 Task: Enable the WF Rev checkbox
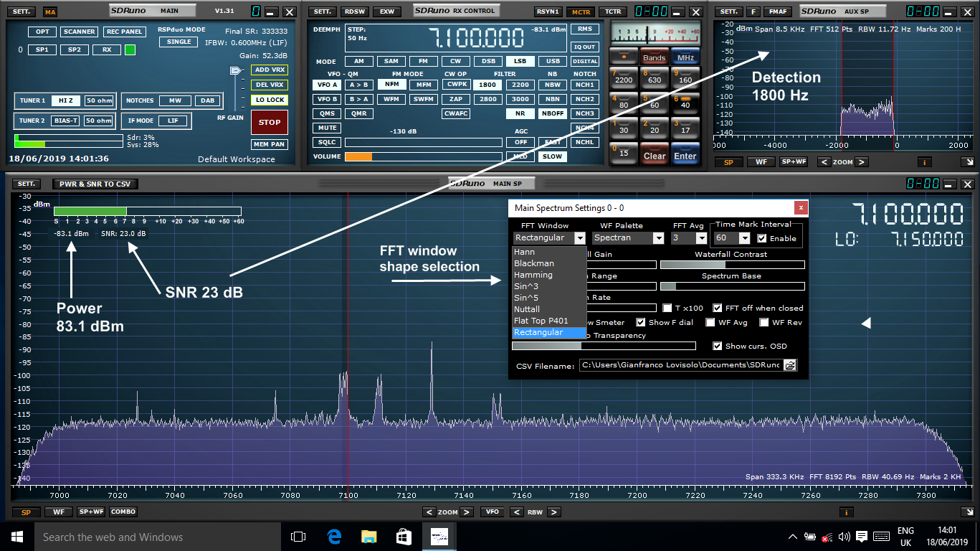click(764, 323)
